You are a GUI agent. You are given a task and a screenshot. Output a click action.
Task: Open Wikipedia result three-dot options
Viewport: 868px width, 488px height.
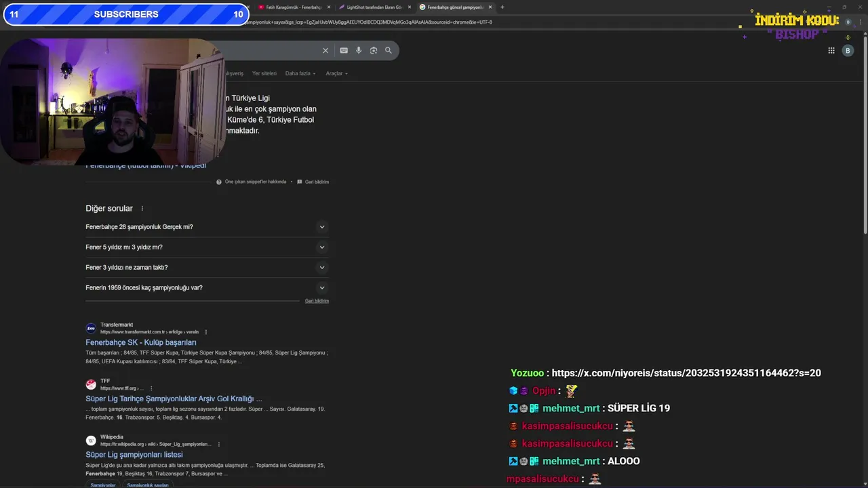[x=218, y=445]
